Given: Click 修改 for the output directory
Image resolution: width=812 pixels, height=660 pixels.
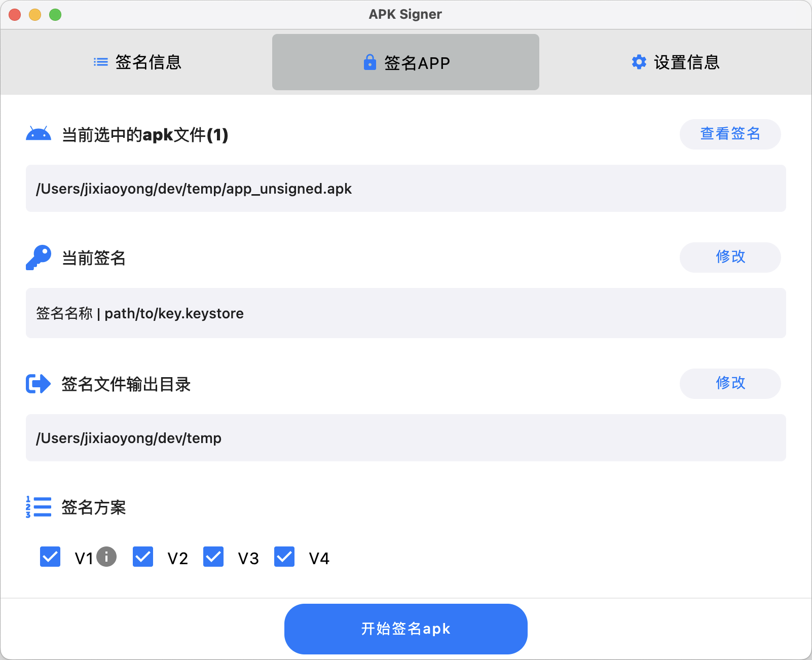Looking at the screenshot, I should (x=730, y=383).
